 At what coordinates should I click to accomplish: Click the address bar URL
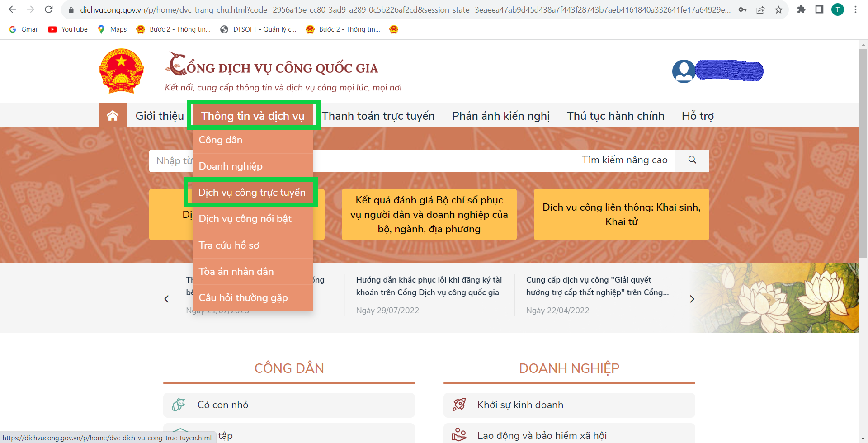tap(405, 9)
